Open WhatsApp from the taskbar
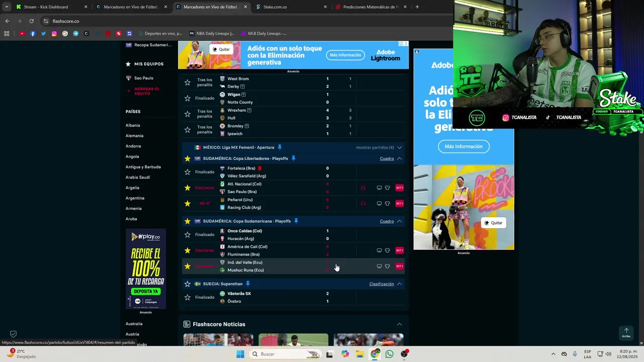Screen dimensions: 644x362 pos(389,354)
